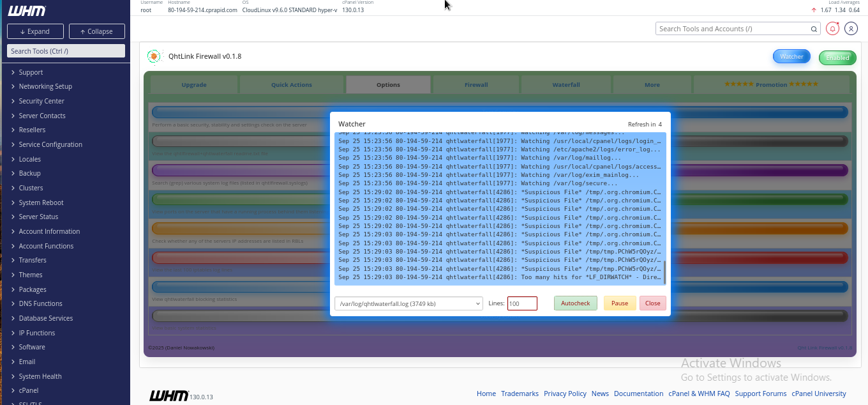The image size is (868, 405).
Task: Toggle the Watcher switch
Action: point(791,57)
